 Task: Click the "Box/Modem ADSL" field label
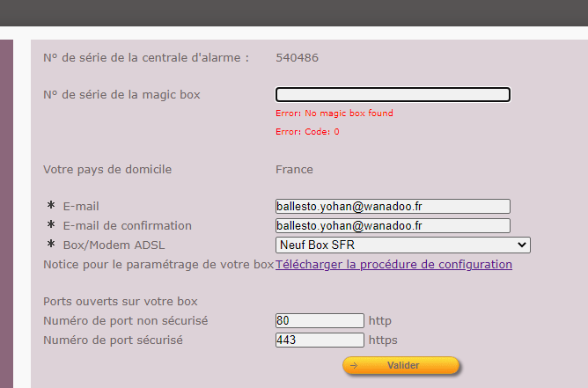point(114,245)
